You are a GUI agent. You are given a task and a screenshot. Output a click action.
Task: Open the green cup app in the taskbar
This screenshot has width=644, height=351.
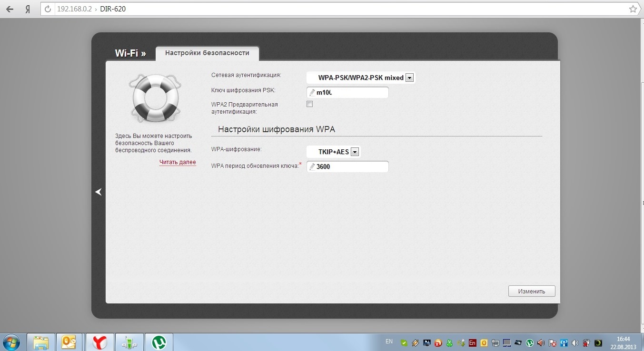coord(129,342)
